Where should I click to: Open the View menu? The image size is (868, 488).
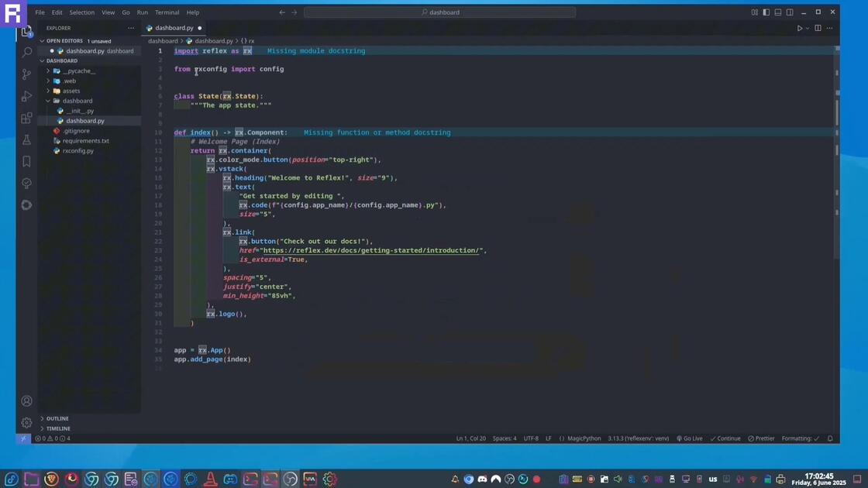click(x=108, y=12)
